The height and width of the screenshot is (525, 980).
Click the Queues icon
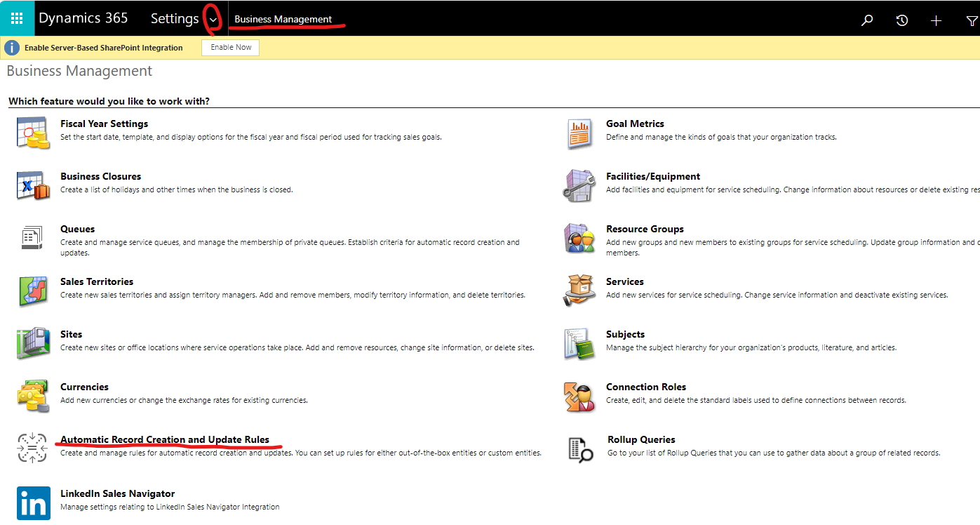point(32,238)
